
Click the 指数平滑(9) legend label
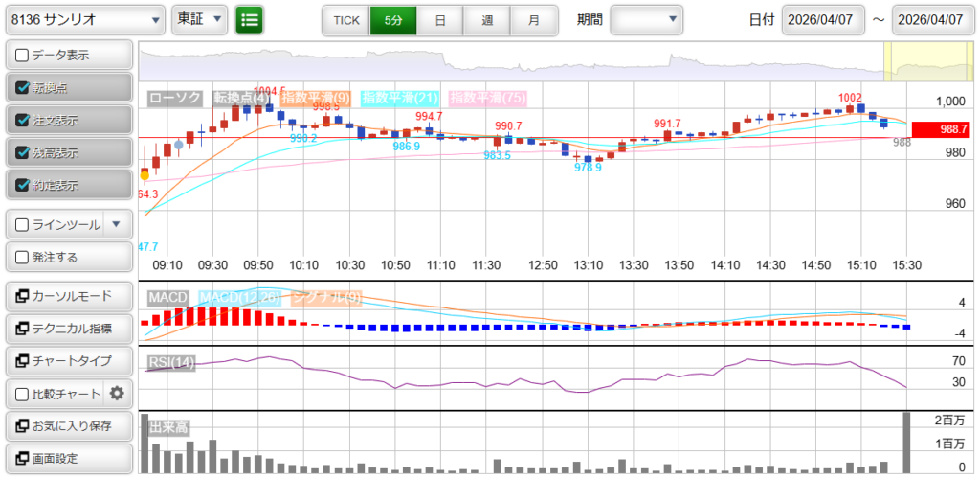pos(317,98)
